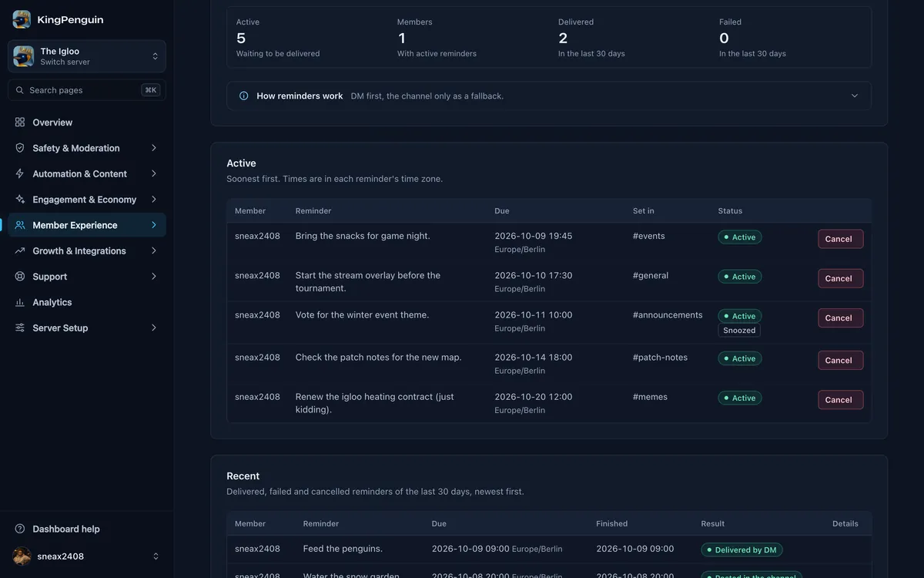Click the #patch-notes channel cell

tap(660, 358)
